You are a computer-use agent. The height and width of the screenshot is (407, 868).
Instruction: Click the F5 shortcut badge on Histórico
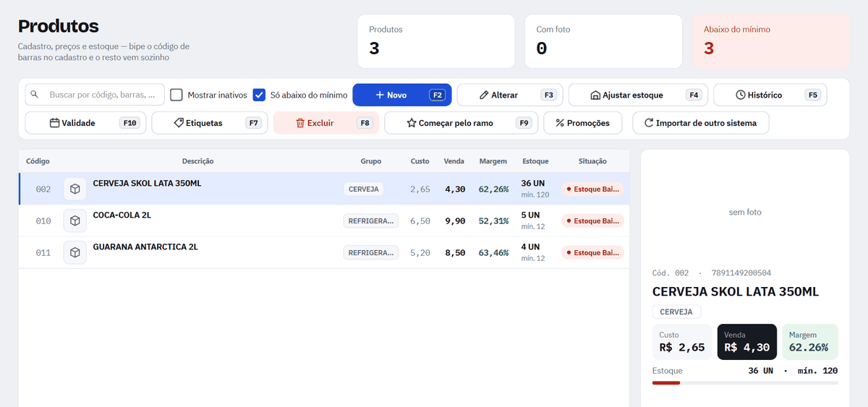click(x=813, y=95)
